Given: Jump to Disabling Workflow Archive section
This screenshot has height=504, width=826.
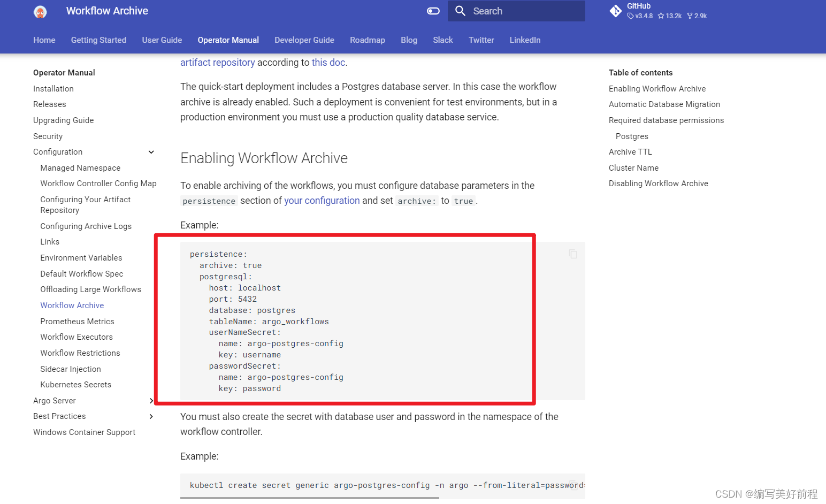Looking at the screenshot, I should [x=659, y=184].
